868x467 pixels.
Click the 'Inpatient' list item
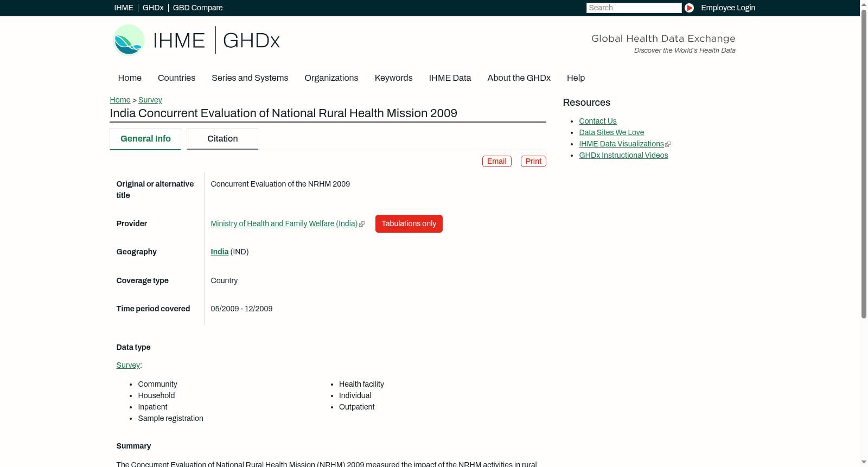click(152, 407)
